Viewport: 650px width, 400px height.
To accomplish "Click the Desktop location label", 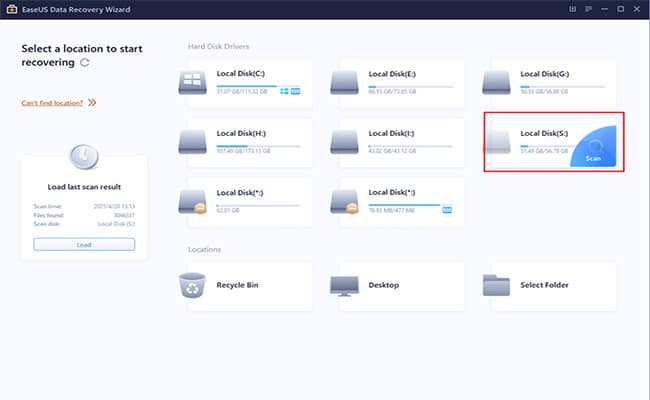I will [384, 285].
